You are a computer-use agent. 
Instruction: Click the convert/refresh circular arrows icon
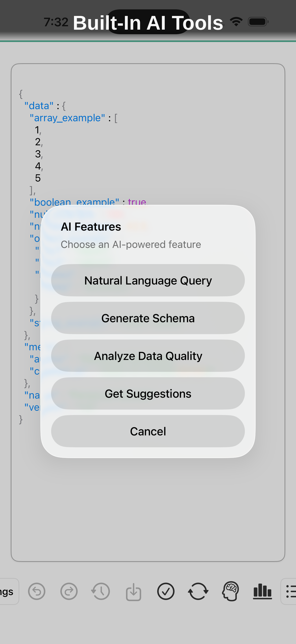[x=198, y=591]
